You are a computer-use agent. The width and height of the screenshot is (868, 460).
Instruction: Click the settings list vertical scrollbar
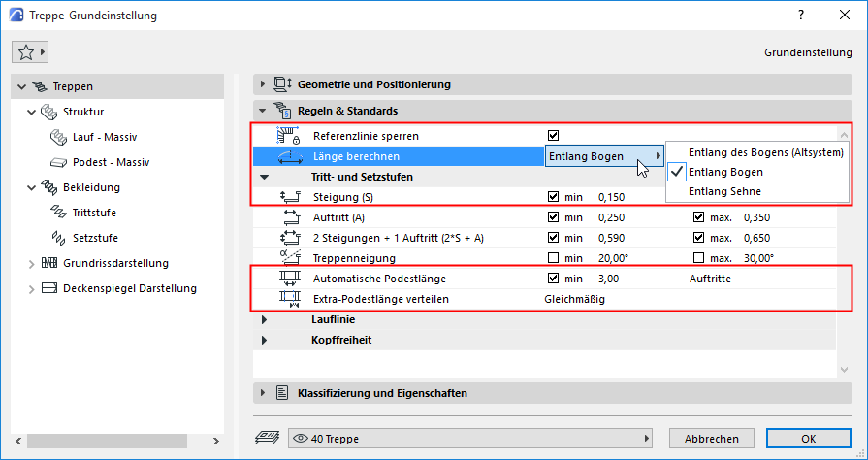pos(844,243)
